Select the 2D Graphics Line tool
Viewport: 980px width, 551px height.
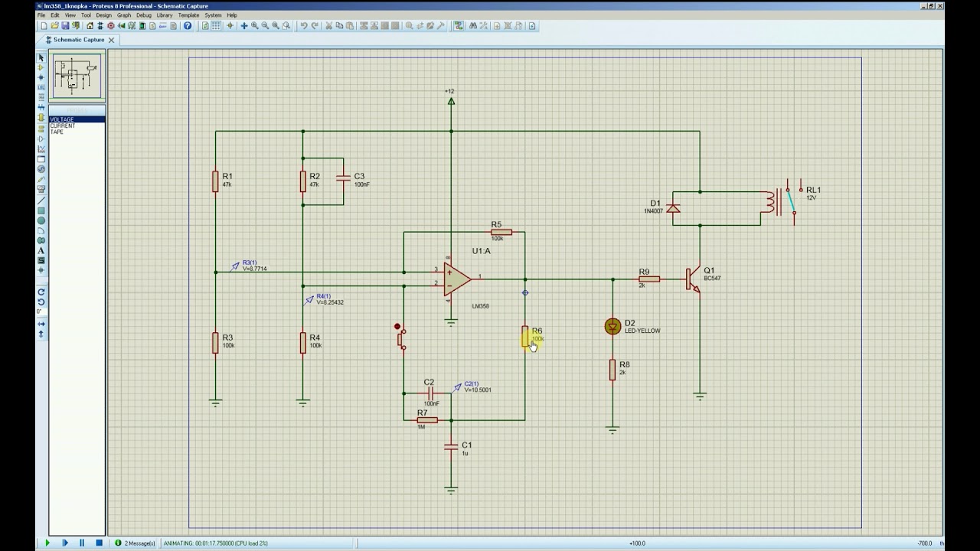[x=41, y=199]
